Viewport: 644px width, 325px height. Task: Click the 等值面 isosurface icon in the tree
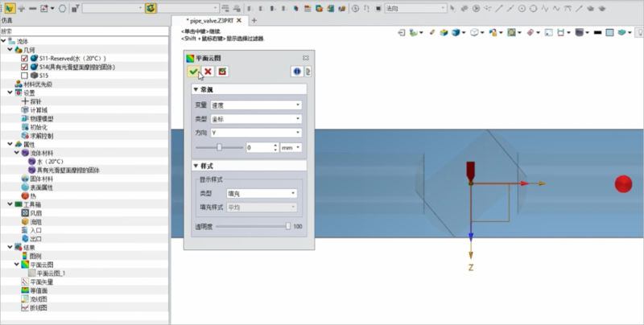[x=25, y=290]
